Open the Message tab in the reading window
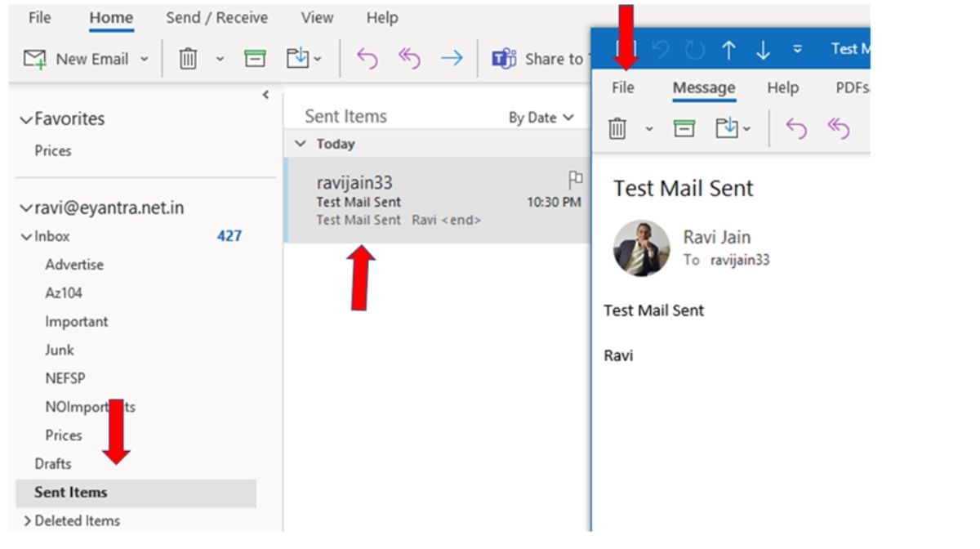 tap(703, 87)
